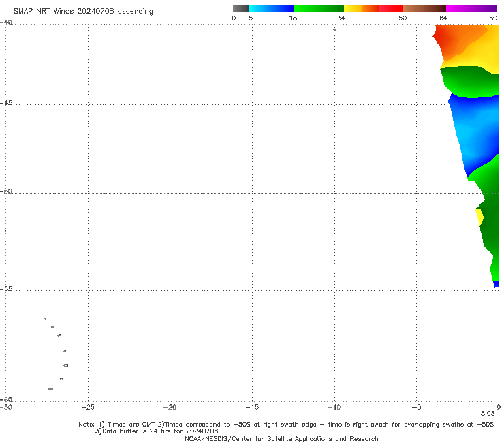The height and width of the screenshot is (443, 504).
Task: Click the longitude label '-25'
Action: tap(88, 407)
